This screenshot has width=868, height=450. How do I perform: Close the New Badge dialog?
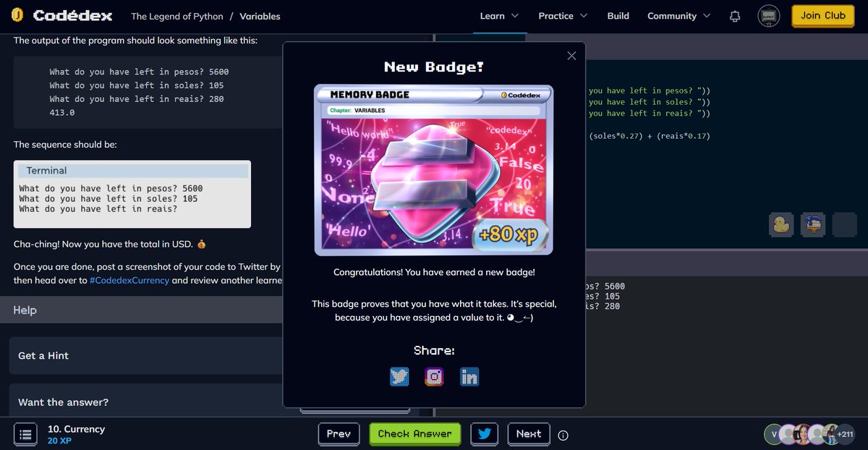(571, 56)
